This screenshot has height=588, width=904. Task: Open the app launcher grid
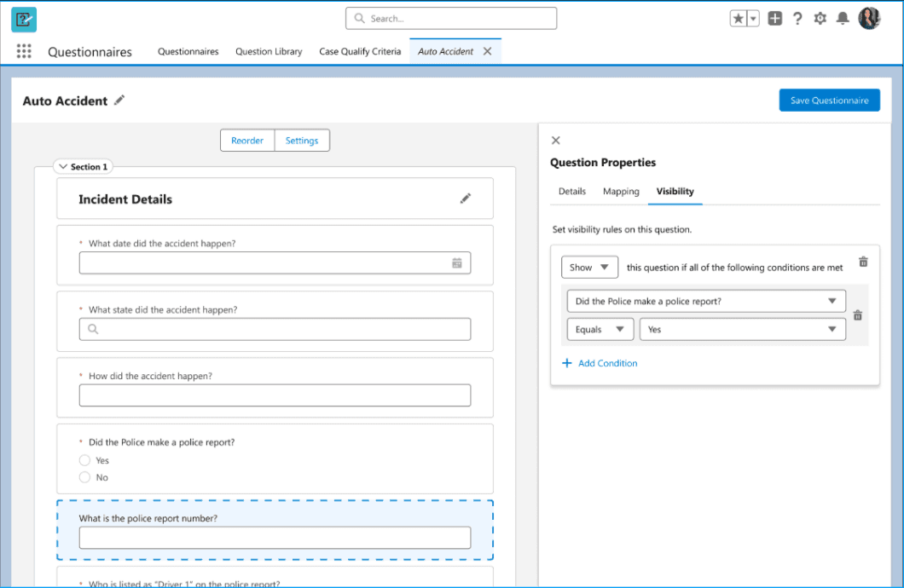pyautogui.click(x=24, y=51)
